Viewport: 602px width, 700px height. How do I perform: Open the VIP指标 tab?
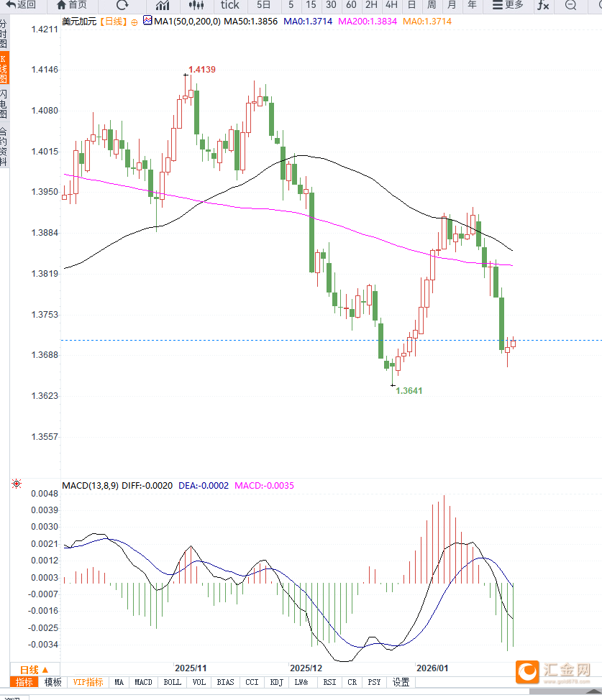pos(88,682)
